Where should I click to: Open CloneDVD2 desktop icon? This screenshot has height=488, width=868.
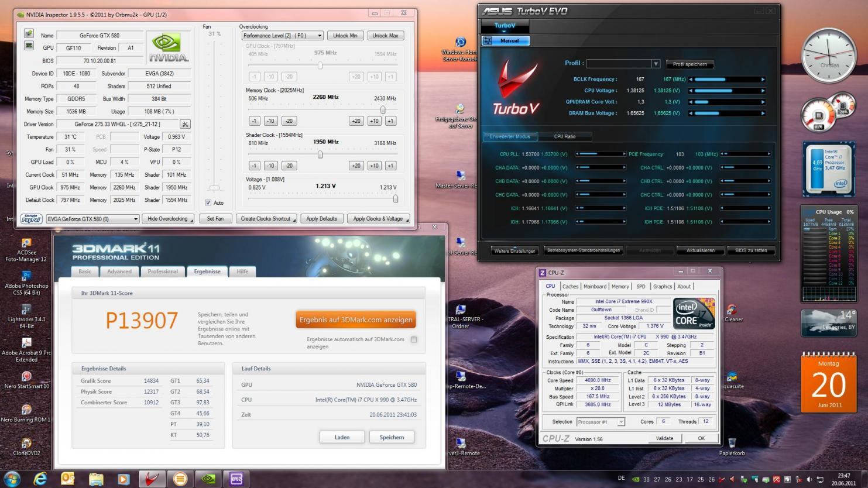pyautogui.click(x=26, y=446)
